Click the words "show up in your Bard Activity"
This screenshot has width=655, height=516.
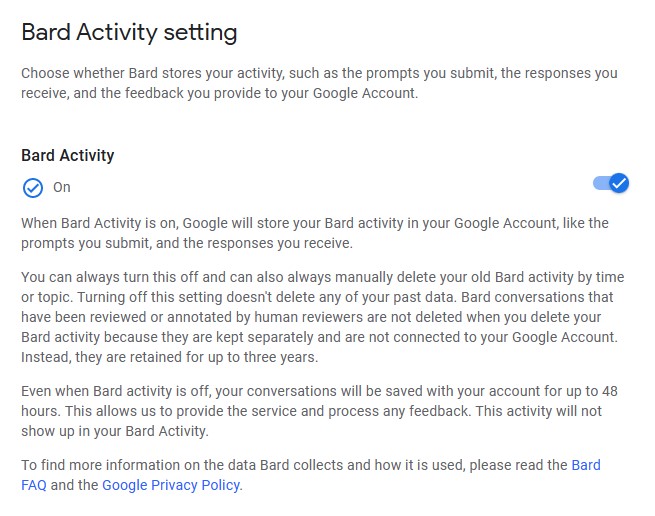click(114, 431)
